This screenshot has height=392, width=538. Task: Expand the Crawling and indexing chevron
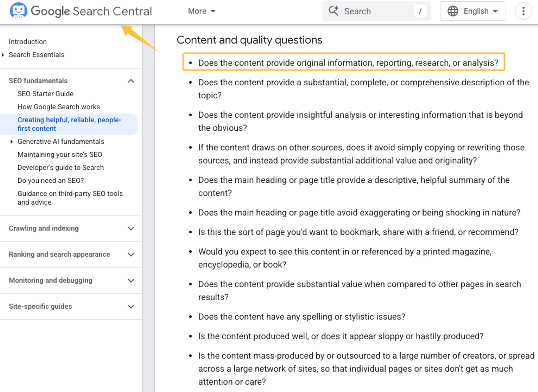(131, 228)
